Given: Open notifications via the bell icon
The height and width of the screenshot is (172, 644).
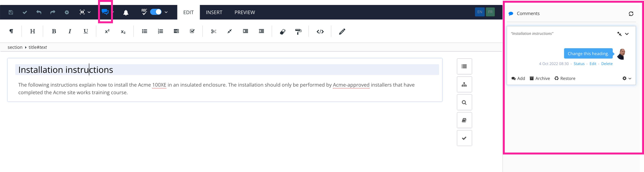Looking at the screenshot, I should point(126,12).
